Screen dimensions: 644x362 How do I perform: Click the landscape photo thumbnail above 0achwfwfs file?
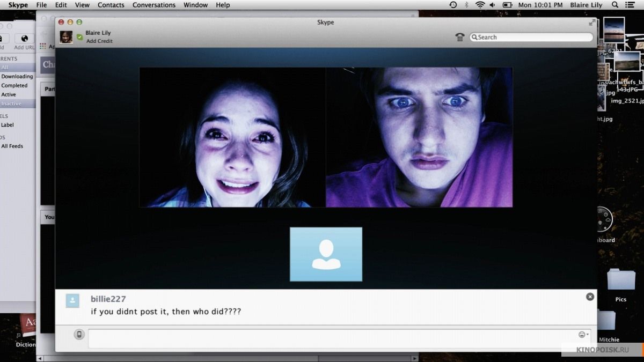tap(627, 61)
